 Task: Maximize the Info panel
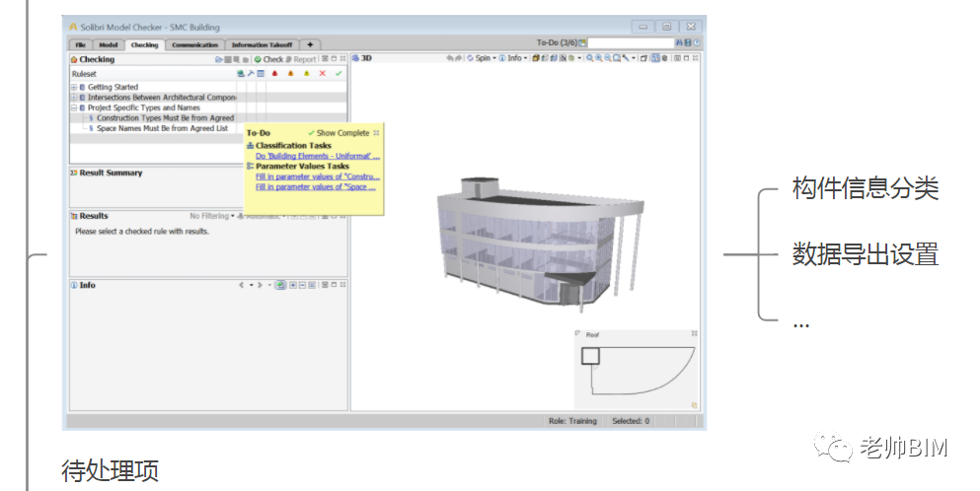pos(334,285)
